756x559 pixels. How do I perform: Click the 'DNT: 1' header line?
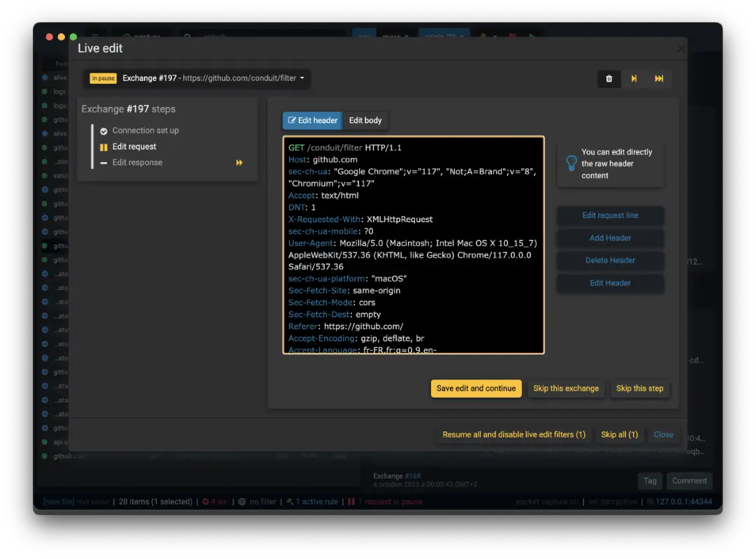pos(302,208)
